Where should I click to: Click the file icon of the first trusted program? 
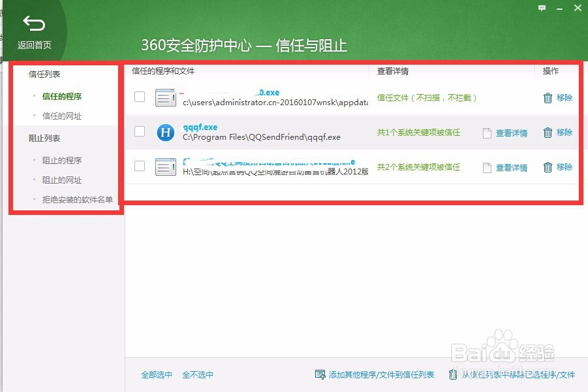166,97
